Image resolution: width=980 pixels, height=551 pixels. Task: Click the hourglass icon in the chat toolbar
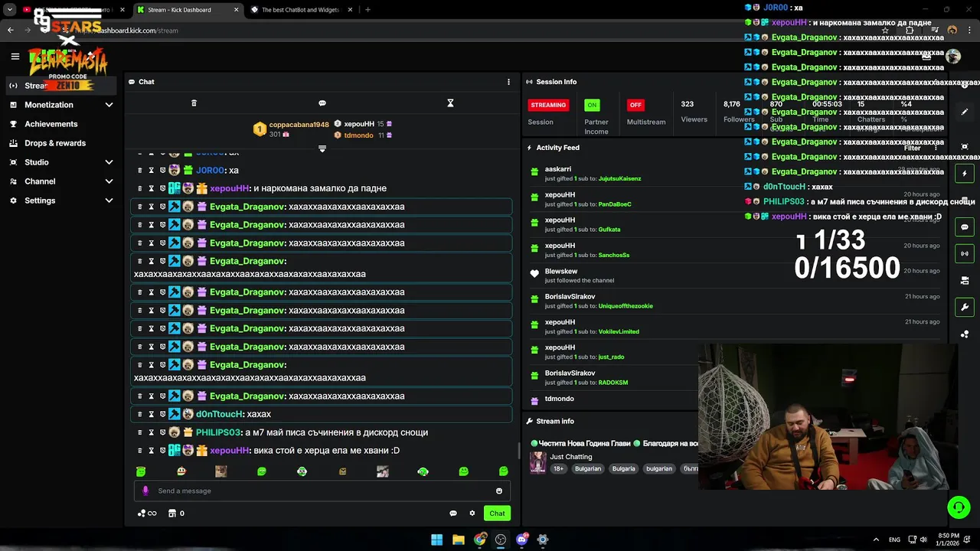coord(450,103)
